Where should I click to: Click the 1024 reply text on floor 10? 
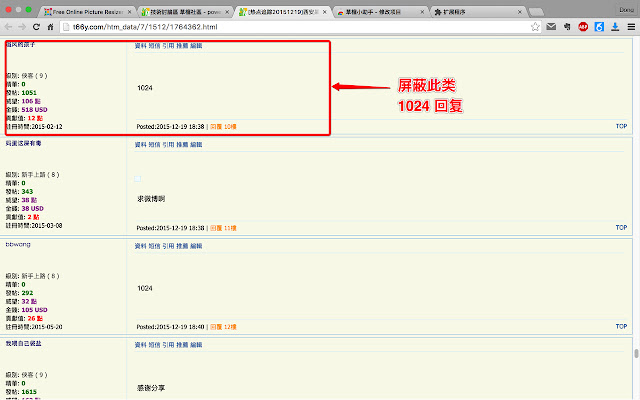point(145,88)
